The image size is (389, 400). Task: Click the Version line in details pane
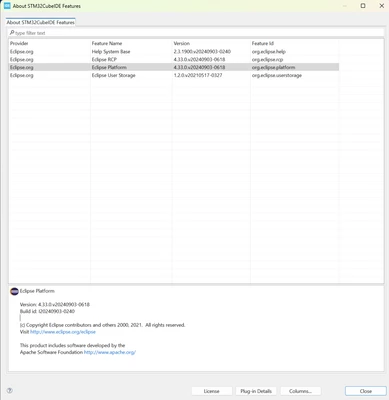pyautogui.click(x=55, y=304)
